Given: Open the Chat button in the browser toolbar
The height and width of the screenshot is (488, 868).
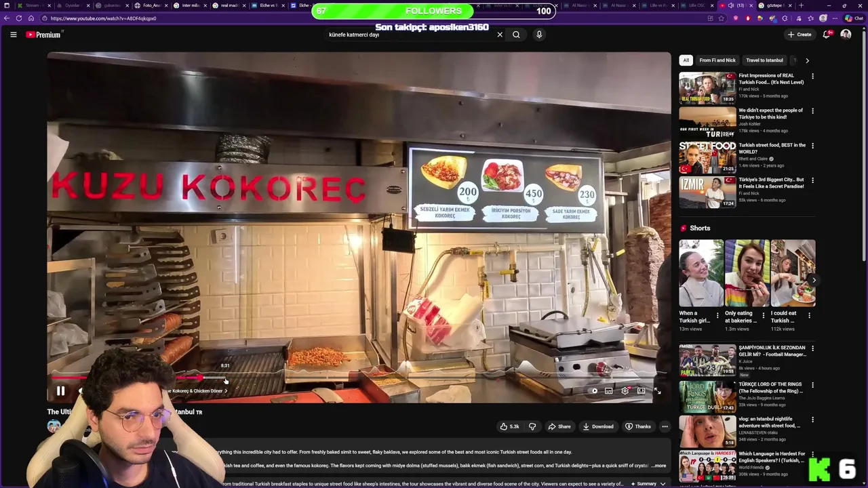Looking at the screenshot, I should (x=854, y=18).
